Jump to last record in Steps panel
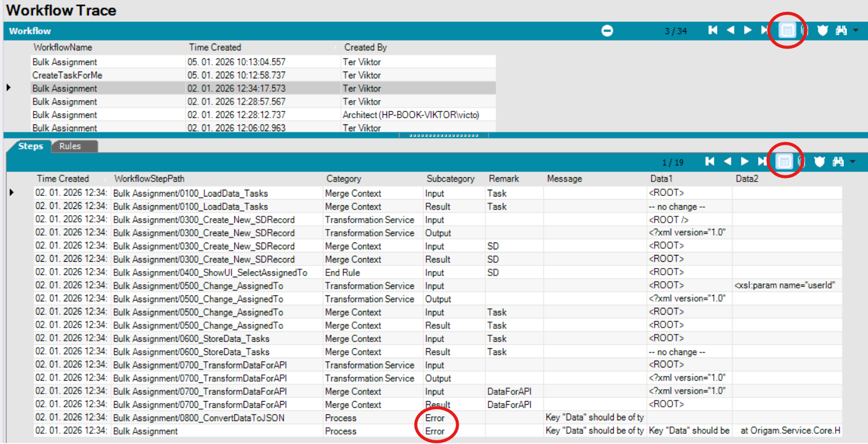 tap(762, 162)
